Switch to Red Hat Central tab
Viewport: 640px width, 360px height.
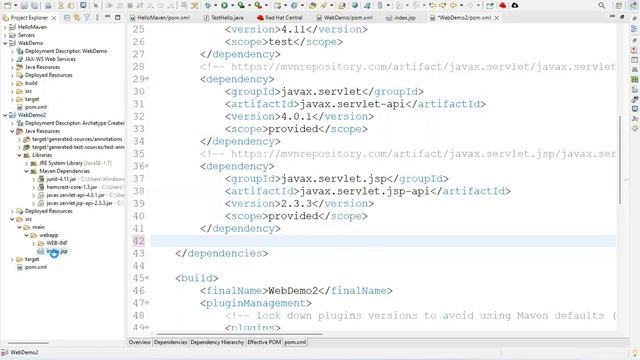point(280,18)
